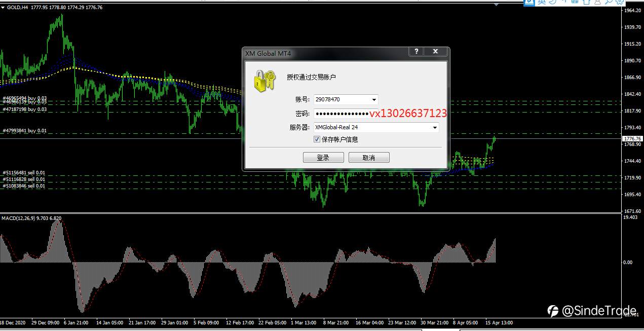Viewport: 644px width, 331px height.
Task: Expand the 服务器 server dropdown arrow
Action: tap(434, 127)
